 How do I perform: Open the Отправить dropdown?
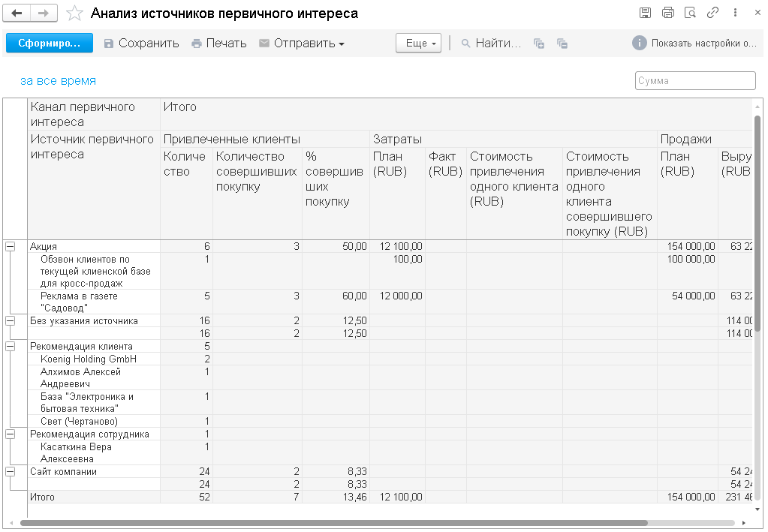[302, 43]
